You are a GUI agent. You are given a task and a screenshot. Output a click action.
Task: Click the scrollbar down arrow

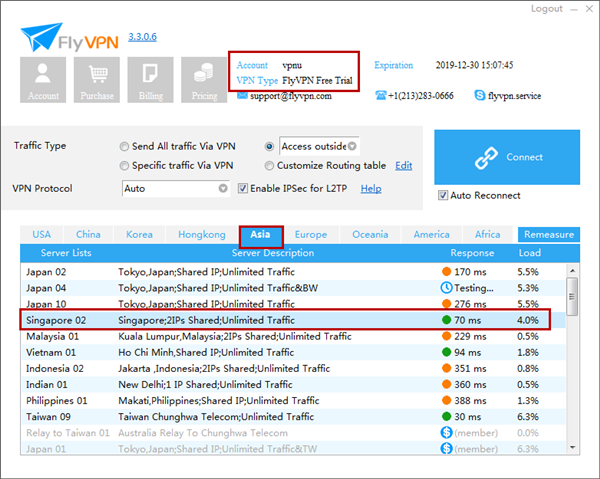click(x=572, y=447)
